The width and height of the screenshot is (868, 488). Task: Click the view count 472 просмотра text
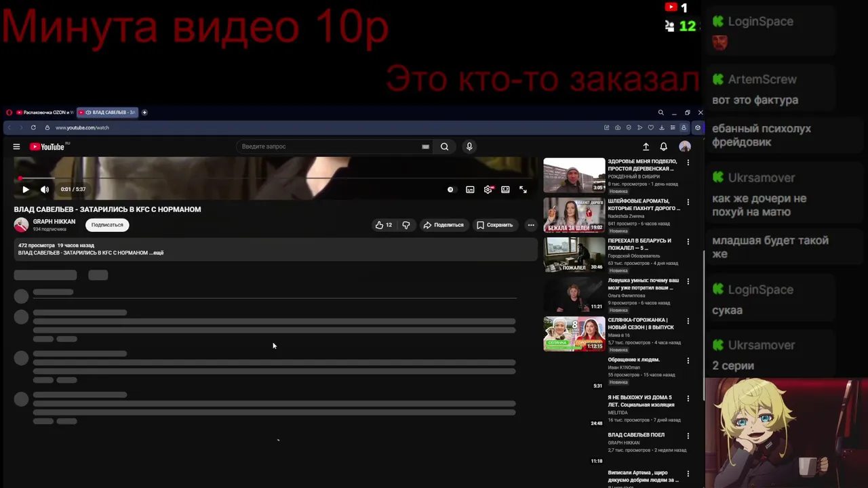click(x=37, y=245)
